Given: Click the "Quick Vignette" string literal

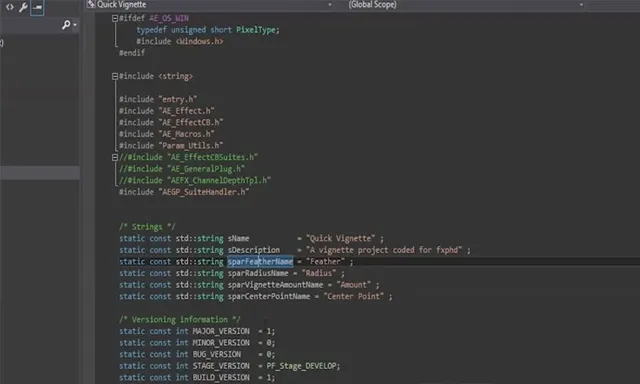Looking at the screenshot, I should 340,238.
